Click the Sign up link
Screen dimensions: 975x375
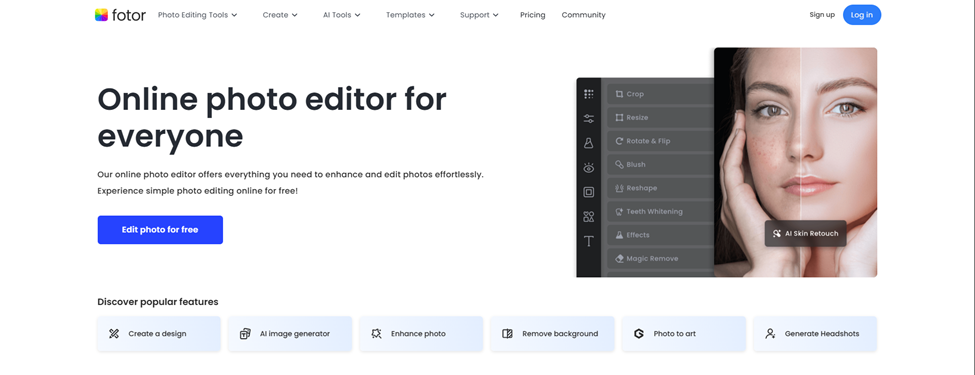click(822, 15)
